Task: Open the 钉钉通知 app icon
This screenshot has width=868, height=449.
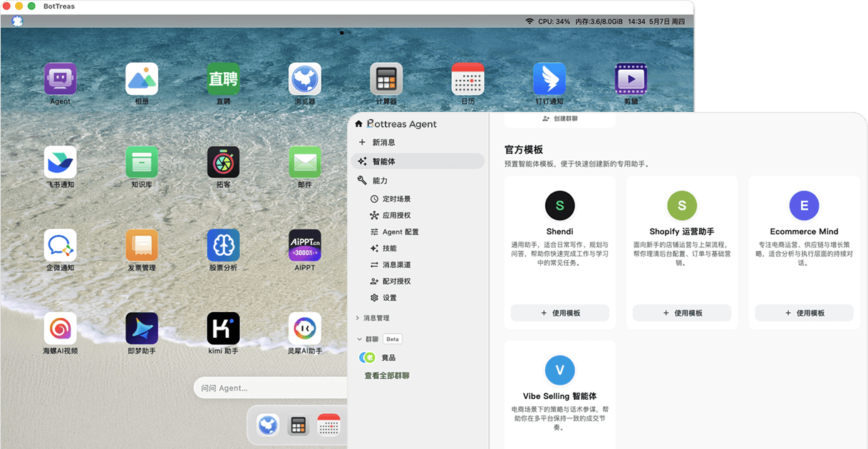Action: [x=549, y=78]
